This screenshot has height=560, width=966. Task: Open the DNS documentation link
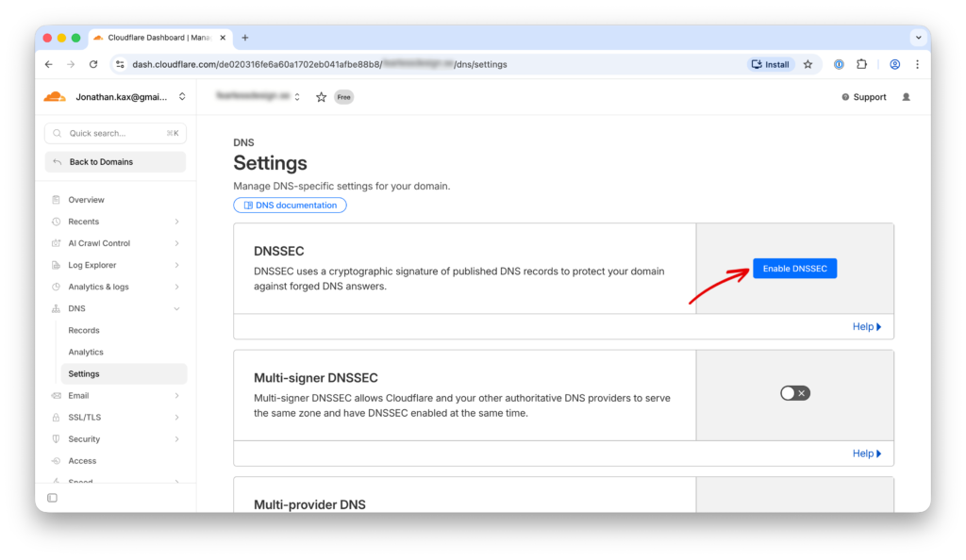point(291,206)
